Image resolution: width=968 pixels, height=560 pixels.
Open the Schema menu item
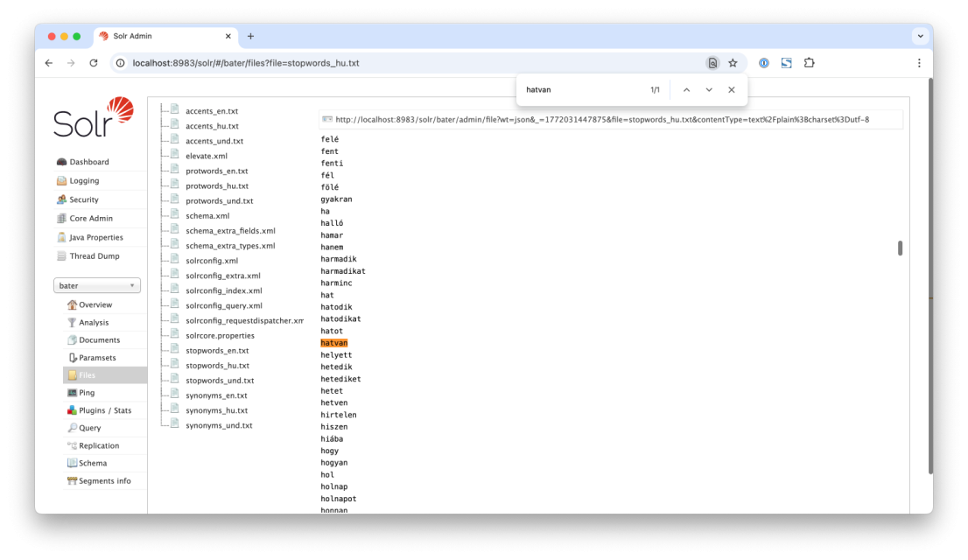point(92,463)
